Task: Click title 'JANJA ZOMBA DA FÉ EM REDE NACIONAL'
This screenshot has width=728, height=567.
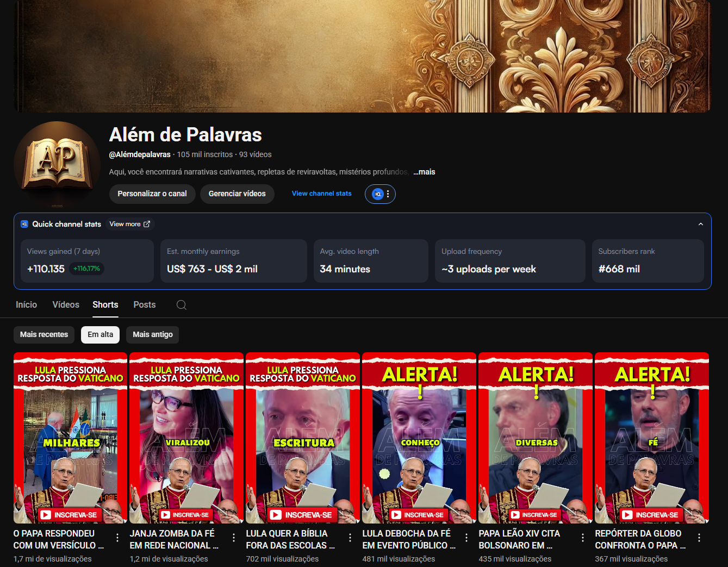Action: [x=175, y=539]
